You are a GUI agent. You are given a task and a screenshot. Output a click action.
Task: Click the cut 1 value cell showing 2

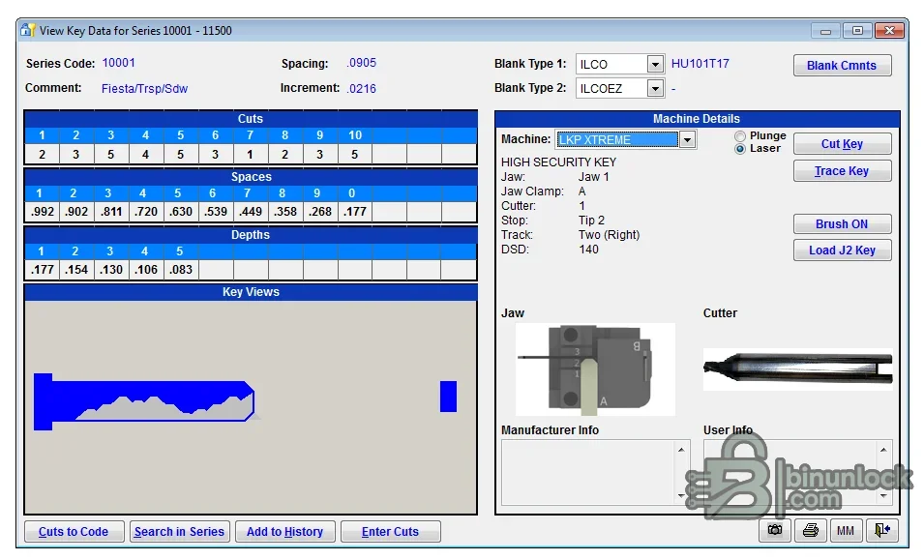[42, 155]
